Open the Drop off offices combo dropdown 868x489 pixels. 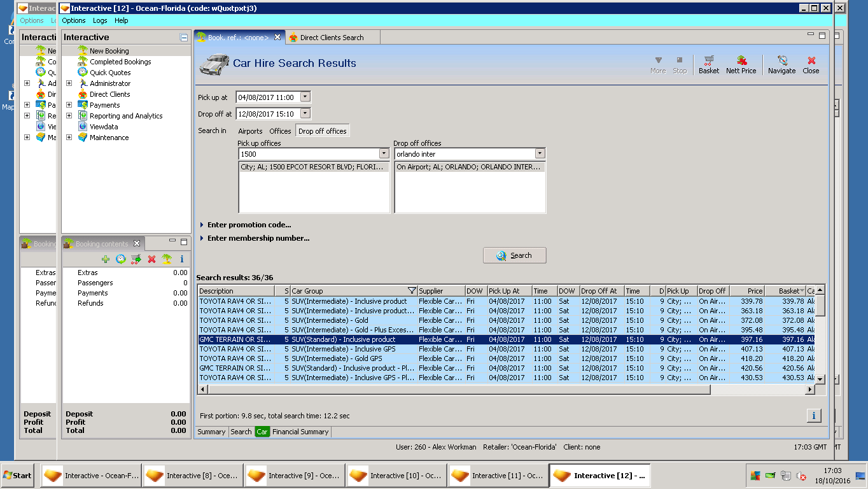(540, 153)
